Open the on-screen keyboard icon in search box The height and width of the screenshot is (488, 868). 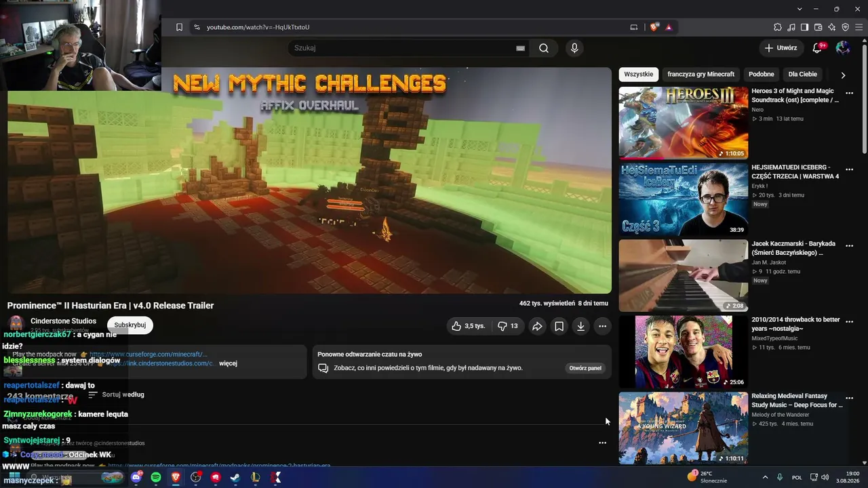click(520, 48)
